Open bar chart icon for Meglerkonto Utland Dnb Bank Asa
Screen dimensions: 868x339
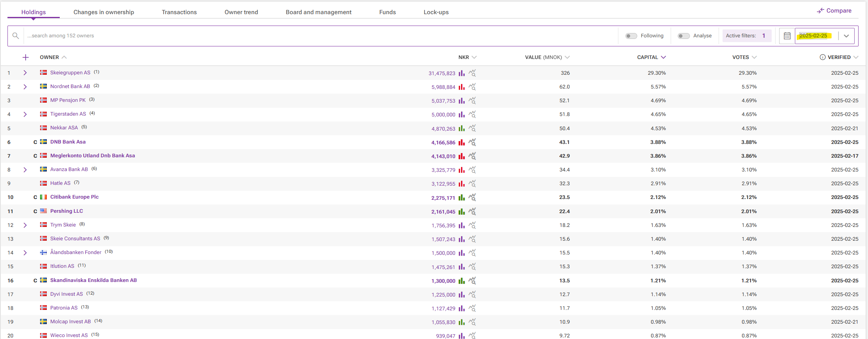click(x=462, y=156)
